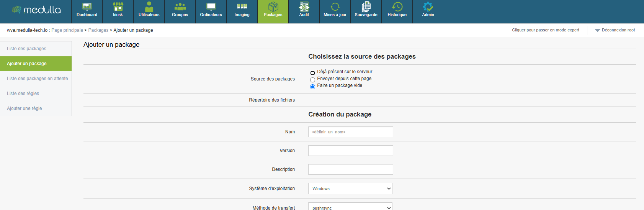Open the Dashboard module icon

pyautogui.click(x=87, y=7)
